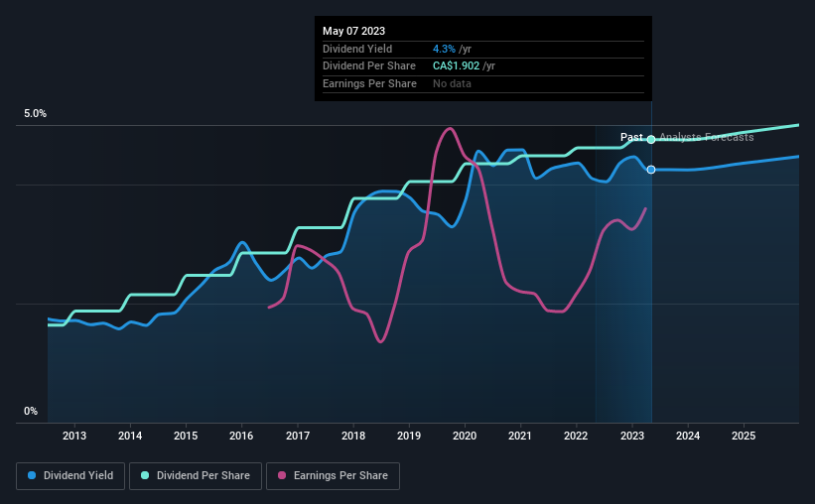The width and height of the screenshot is (815, 504).
Task: Select the 2025 label on the time axis
Action: click(744, 436)
